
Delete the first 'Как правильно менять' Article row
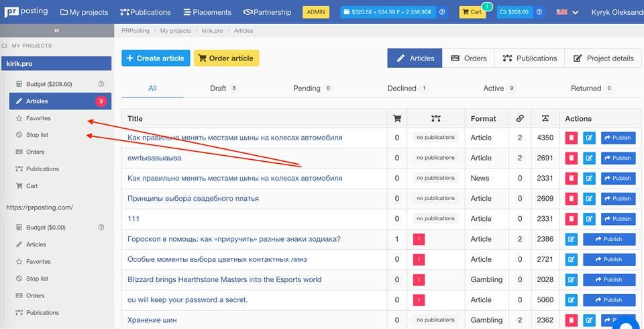(x=572, y=138)
